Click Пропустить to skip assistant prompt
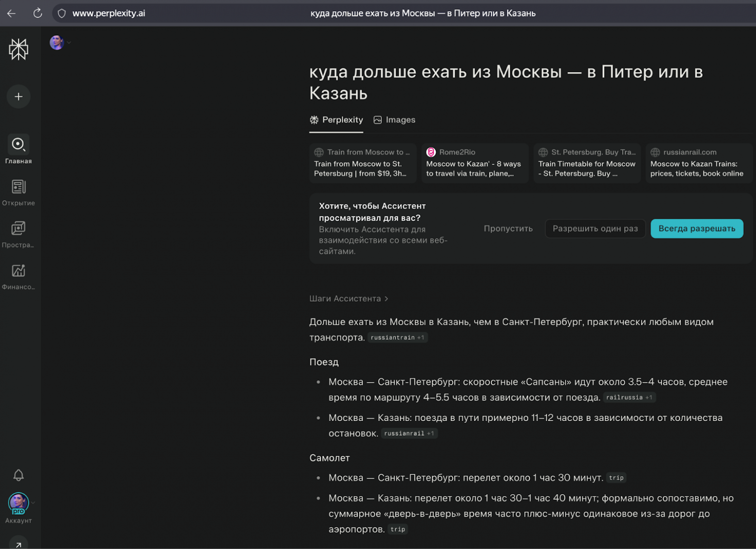 coord(508,228)
